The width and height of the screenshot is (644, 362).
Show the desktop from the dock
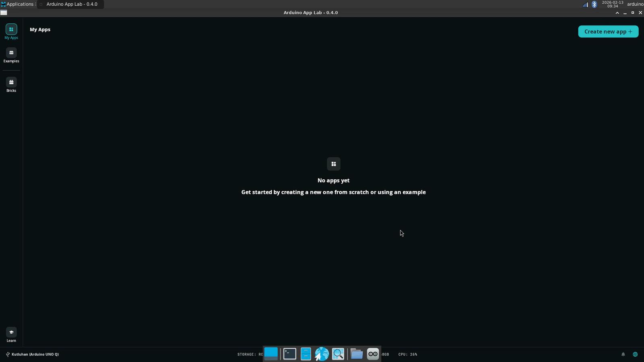pos(271,354)
